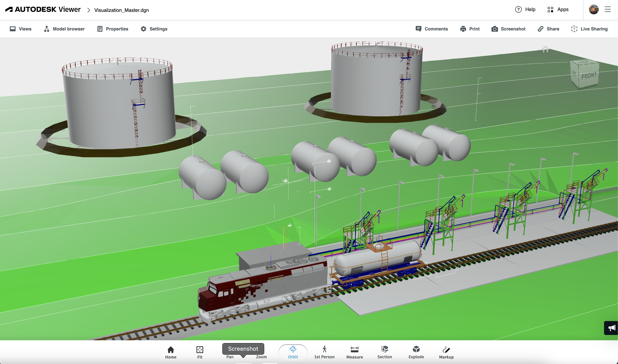Select the Measure tool

[354, 353]
